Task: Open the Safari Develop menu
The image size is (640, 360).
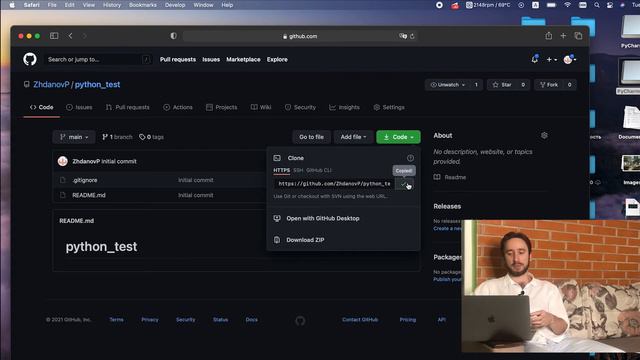Action: point(175,5)
